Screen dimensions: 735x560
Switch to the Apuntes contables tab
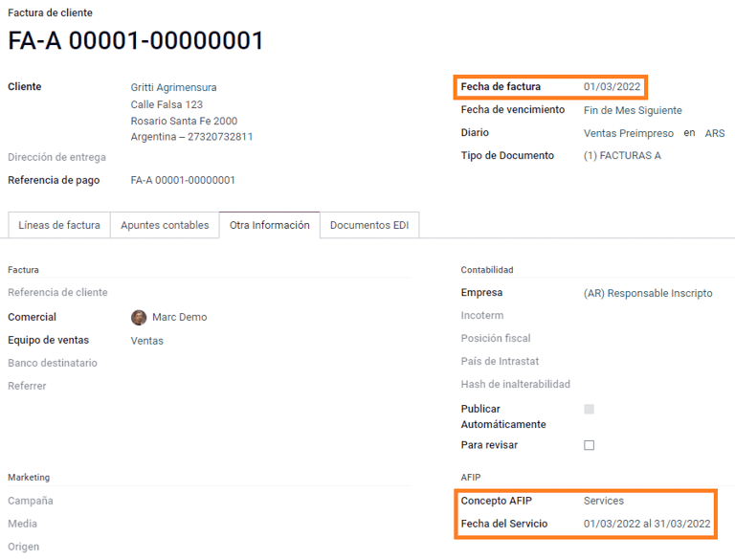(x=165, y=225)
